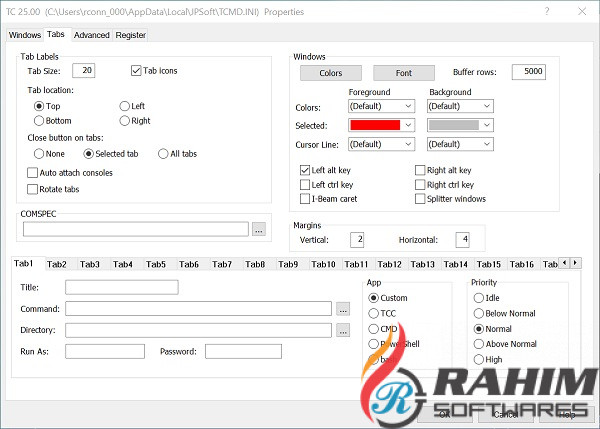Open Selected Foreground red color dropdown
The width and height of the screenshot is (600, 429).
pos(408,125)
